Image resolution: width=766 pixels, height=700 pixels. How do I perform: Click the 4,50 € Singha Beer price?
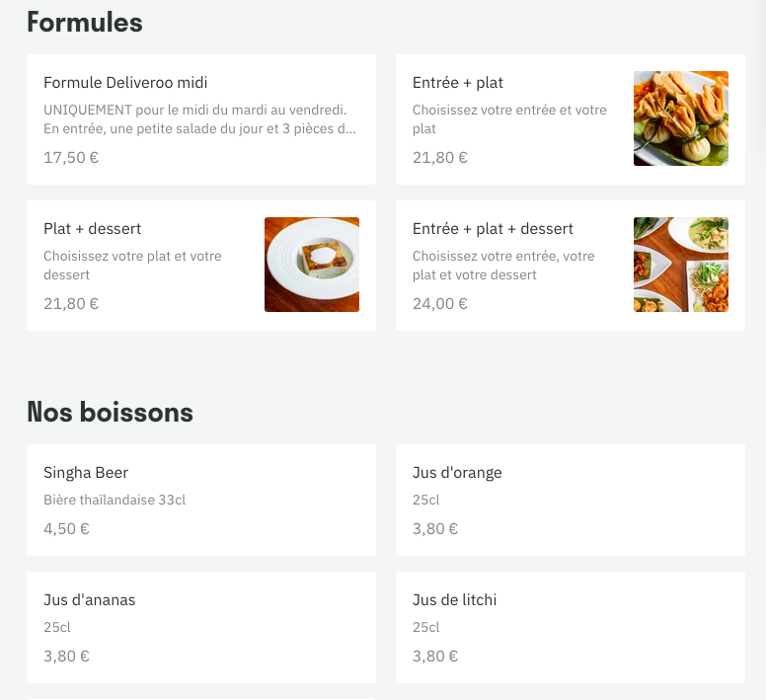click(66, 528)
